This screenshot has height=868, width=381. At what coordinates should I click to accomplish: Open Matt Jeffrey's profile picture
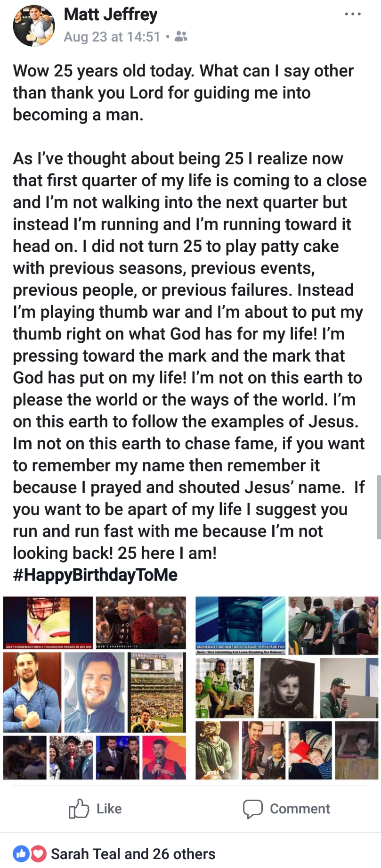click(33, 26)
